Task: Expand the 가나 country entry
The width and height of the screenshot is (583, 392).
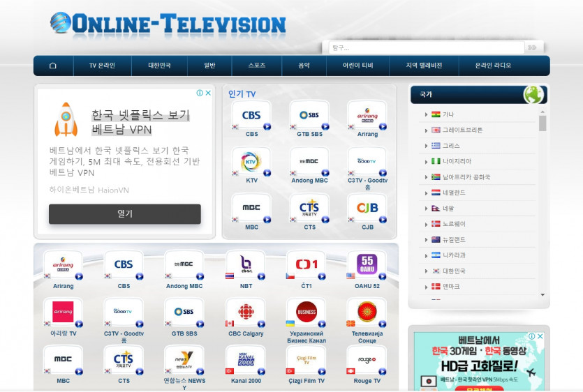Action: (426, 114)
